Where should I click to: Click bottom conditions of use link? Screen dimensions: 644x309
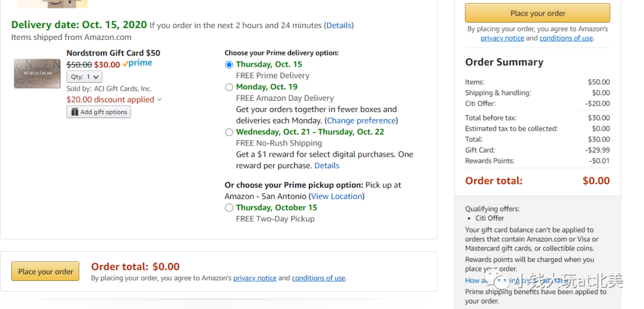tap(318, 278)
